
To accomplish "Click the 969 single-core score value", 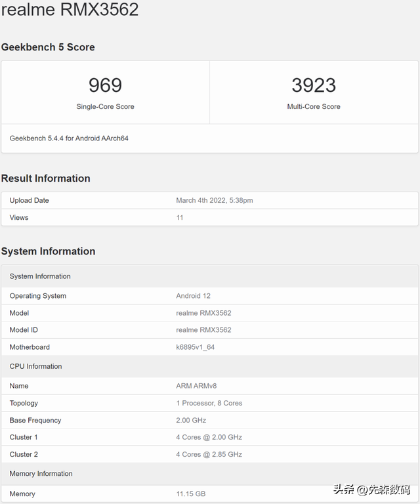I will 105,85.
